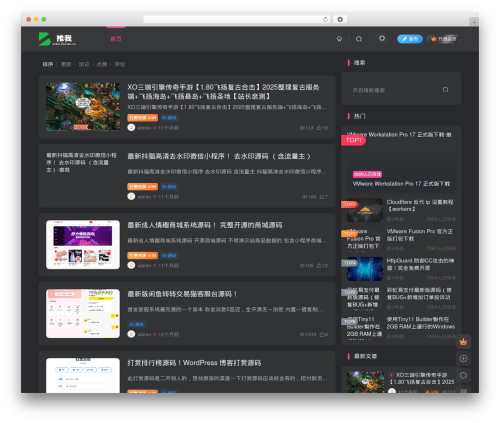Click the HttpGuard blue circuit thumbnail
Viewport: 500px width, 423px height.
coord(365,269)
